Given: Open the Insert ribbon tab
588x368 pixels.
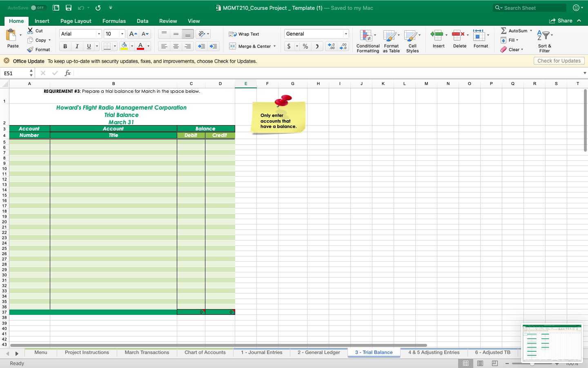Looking at the screenshot, I should click(x=42, y=21).
